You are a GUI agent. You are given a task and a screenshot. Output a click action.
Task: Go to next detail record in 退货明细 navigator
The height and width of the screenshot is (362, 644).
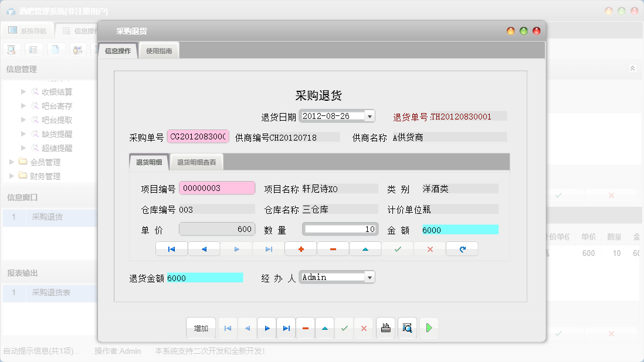[x=236, y=249]
